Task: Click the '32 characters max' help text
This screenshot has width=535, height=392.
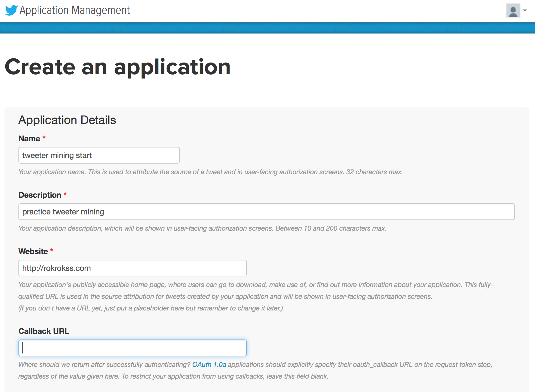Action: click(x=374, y=172)
